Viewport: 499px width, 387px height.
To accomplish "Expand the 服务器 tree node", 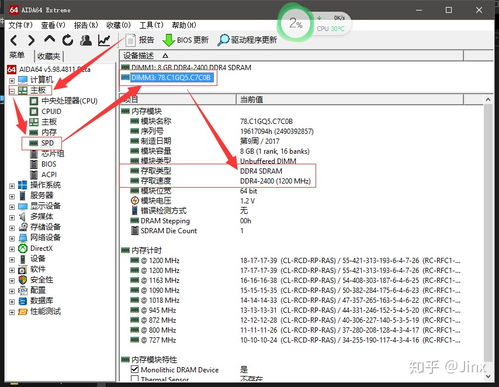I will tap(12, 196).
